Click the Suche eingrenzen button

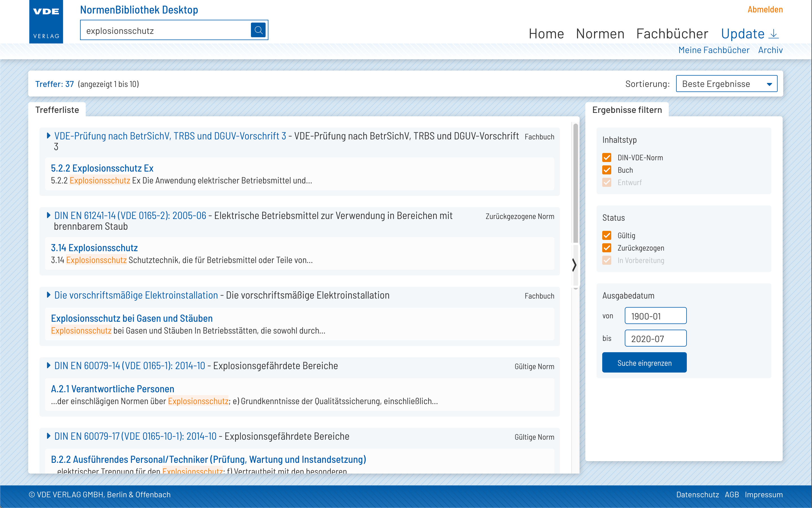[x=644, y=363]
